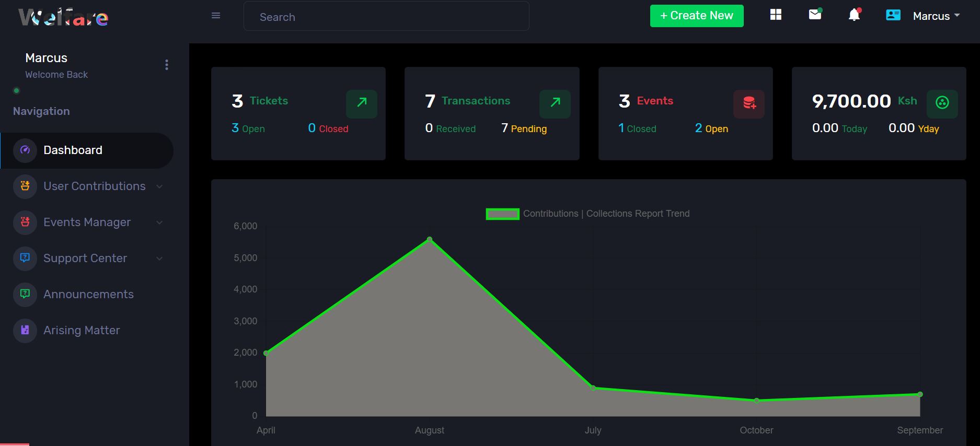Screen dimensions: 980x446
Task: Click the Welfare logo
Action: pyautogui.click(x=63, y=18)
